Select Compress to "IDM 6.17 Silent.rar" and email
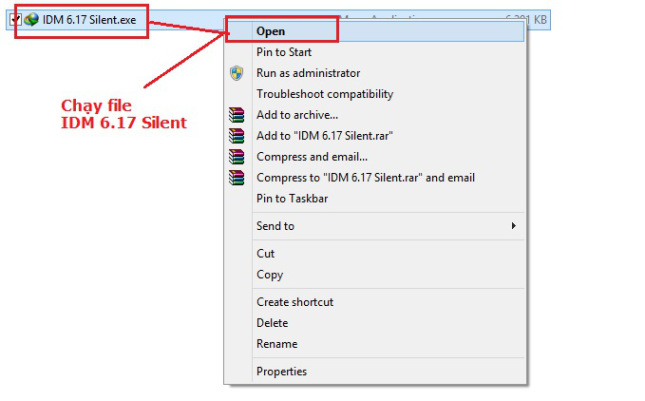645x401 pixels. click(x=365, y=178)
